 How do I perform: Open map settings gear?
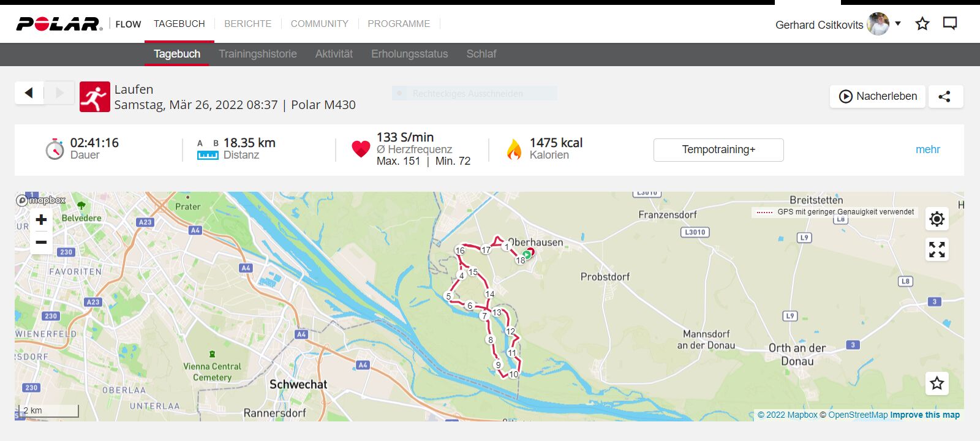click(x=937, y=219)
